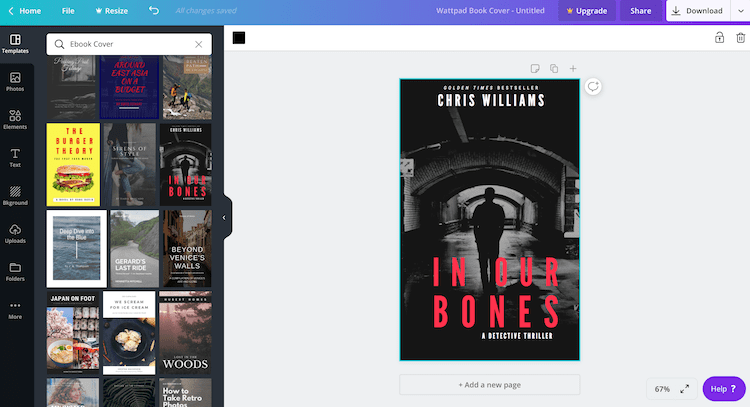Collapse the templates side panel

pos(224,218)
